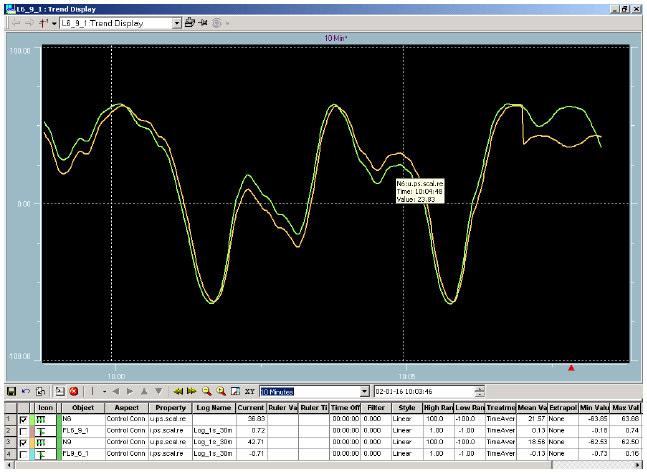Click the forward navigation arrow in top toolbar
The width and height of the screenshot is (647, 474).
(29, 23)
